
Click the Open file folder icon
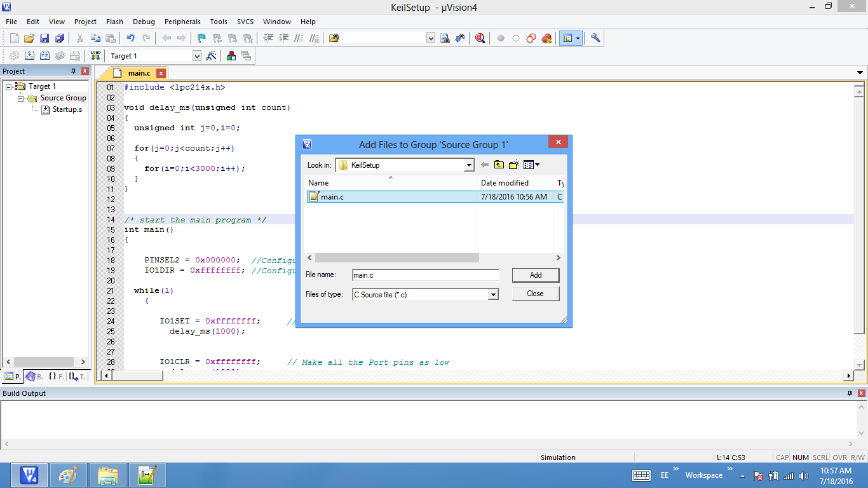click(29, 38)
